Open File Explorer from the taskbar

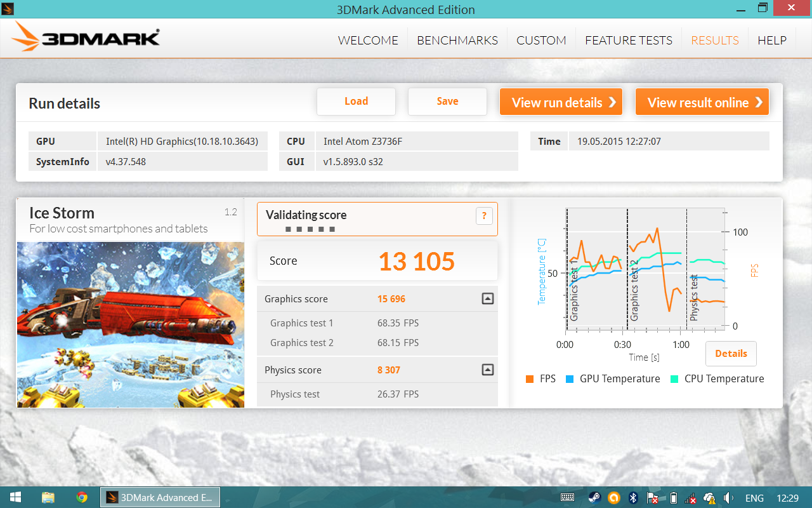pos(48,497)
